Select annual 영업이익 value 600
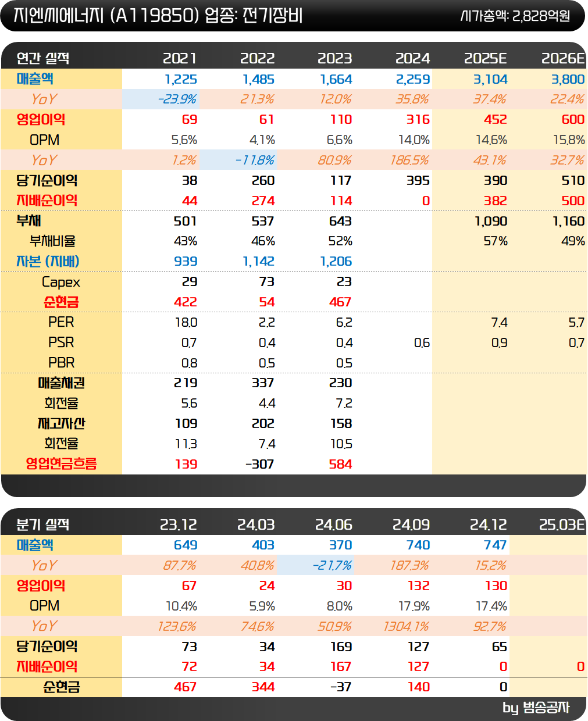 click(573, 119)
